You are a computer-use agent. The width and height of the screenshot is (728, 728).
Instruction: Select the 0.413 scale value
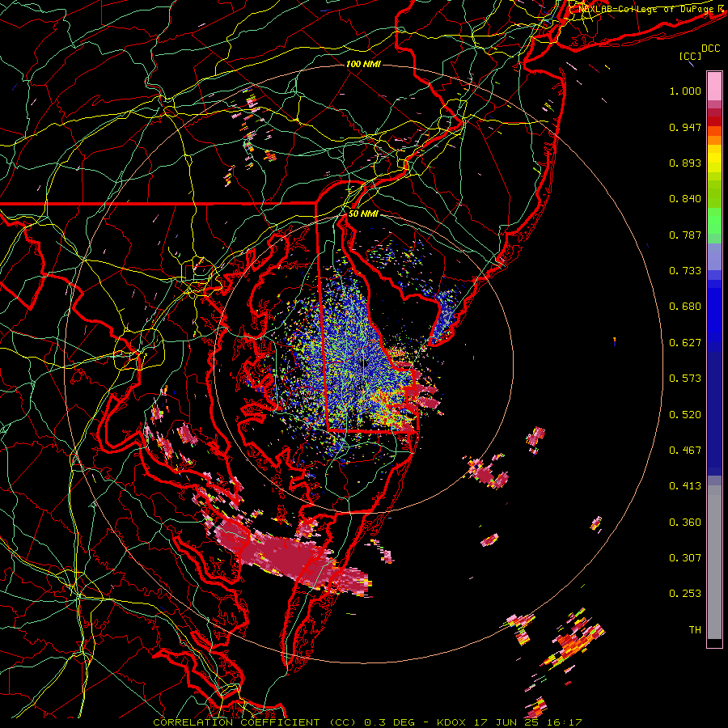(685, 486)
